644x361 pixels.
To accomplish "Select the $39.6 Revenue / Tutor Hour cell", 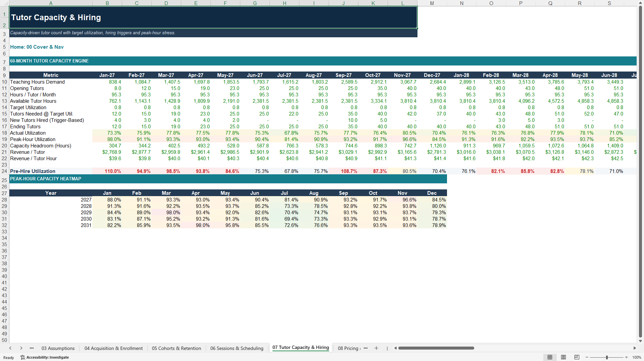I will tap(107, 159).
